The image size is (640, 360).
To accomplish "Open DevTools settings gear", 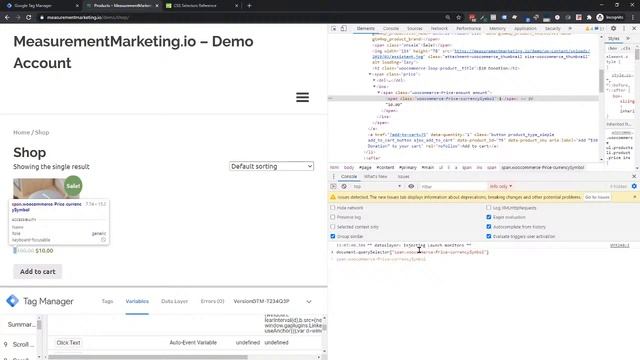I will (613, 29).
